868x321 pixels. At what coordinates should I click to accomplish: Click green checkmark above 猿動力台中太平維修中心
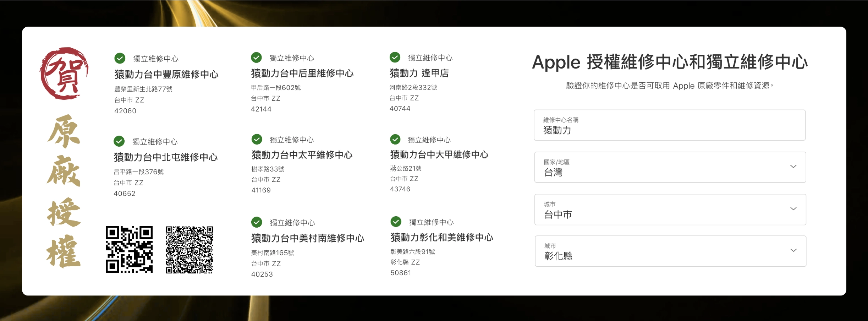point(257,139)
